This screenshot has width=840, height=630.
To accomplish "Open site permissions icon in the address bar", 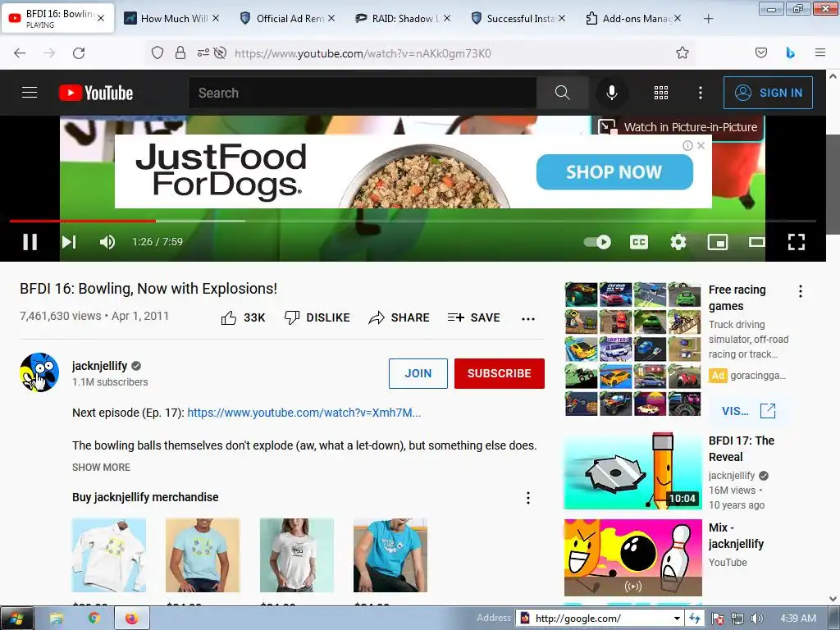I will pos(203,53).
